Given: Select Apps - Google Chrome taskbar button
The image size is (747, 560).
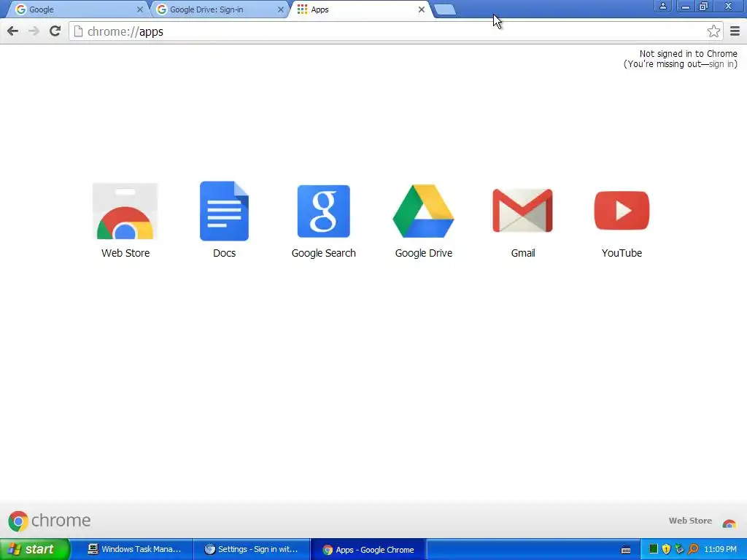Looking at the screenshot, I should coord(368,550).
